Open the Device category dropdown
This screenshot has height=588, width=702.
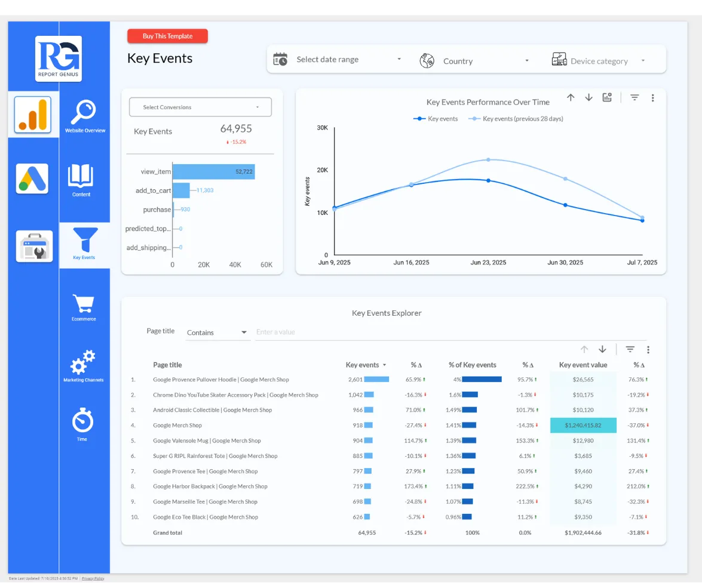click(x=608, y=61)
